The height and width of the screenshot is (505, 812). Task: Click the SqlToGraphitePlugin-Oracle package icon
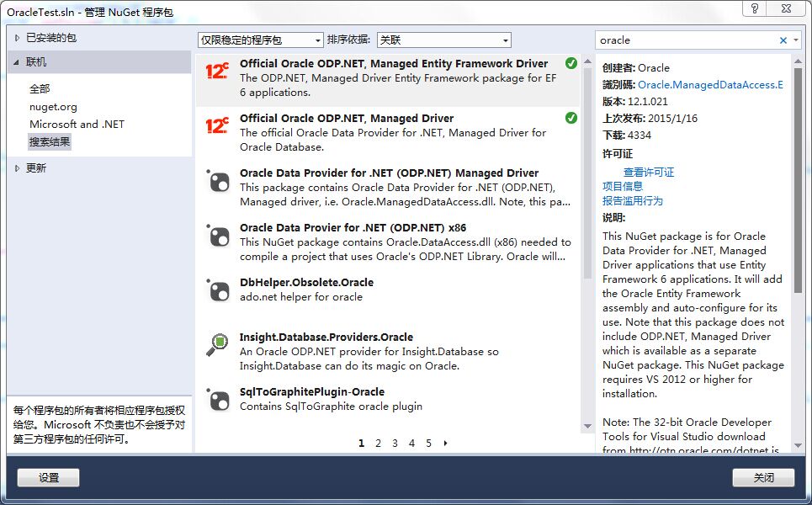(x=218, y=399)
